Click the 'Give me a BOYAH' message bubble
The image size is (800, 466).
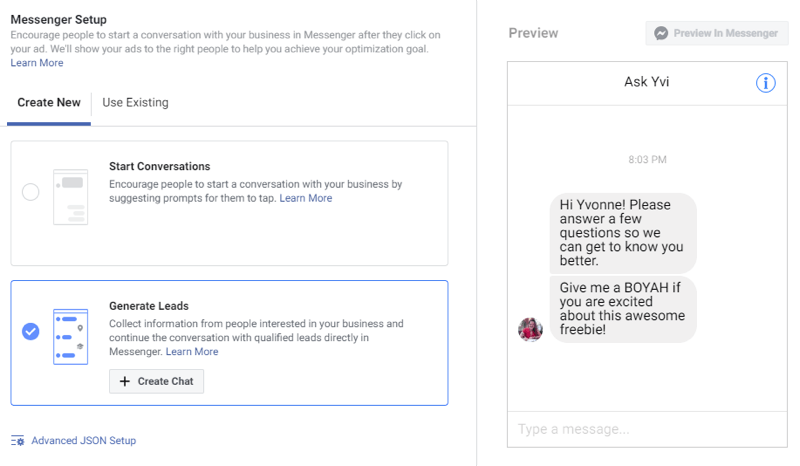623,309
